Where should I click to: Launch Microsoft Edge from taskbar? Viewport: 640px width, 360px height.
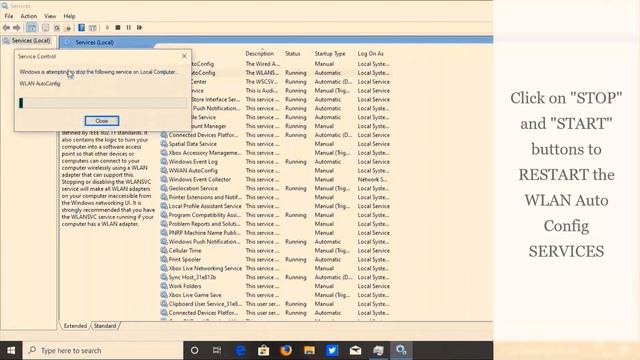(240, 351)
